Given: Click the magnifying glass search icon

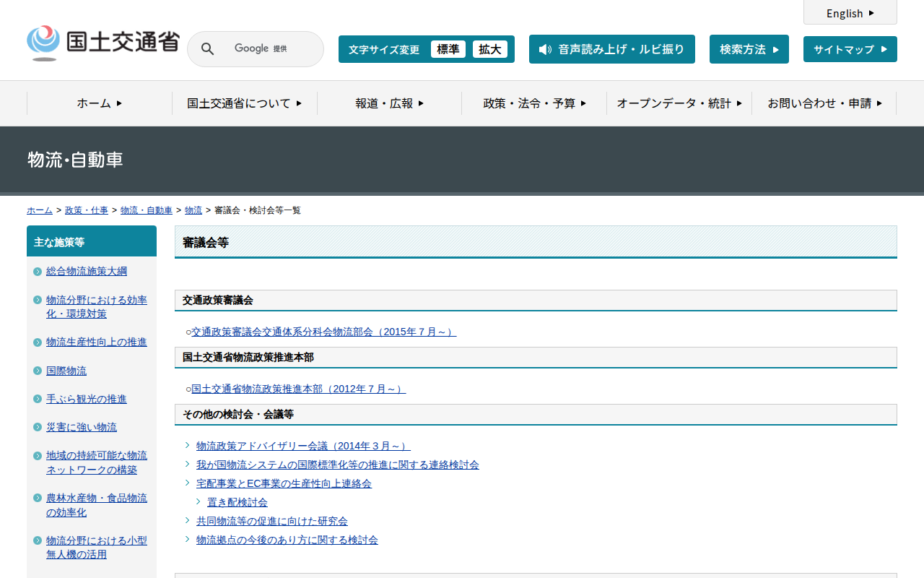Looking at the screenshot, I should (x=207, y=49).
